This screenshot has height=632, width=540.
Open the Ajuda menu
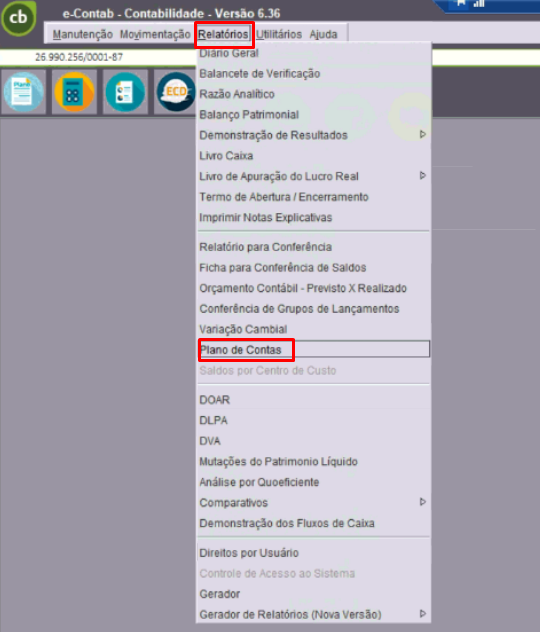point(323,34)
